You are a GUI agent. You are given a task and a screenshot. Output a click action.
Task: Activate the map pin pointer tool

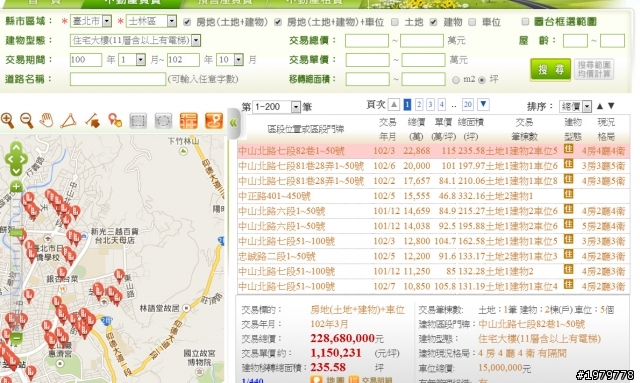[x=115, y=121]
